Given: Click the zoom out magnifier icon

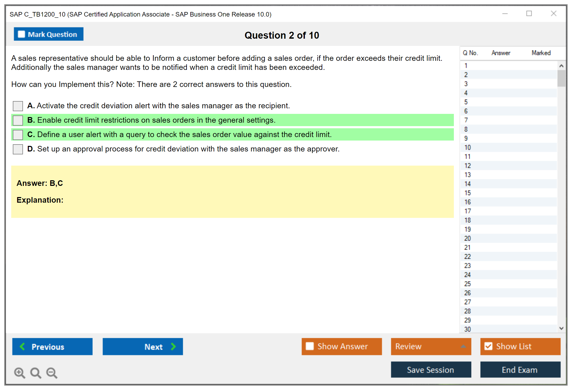Looking at the screenshot, I should (x=52, y=373).
